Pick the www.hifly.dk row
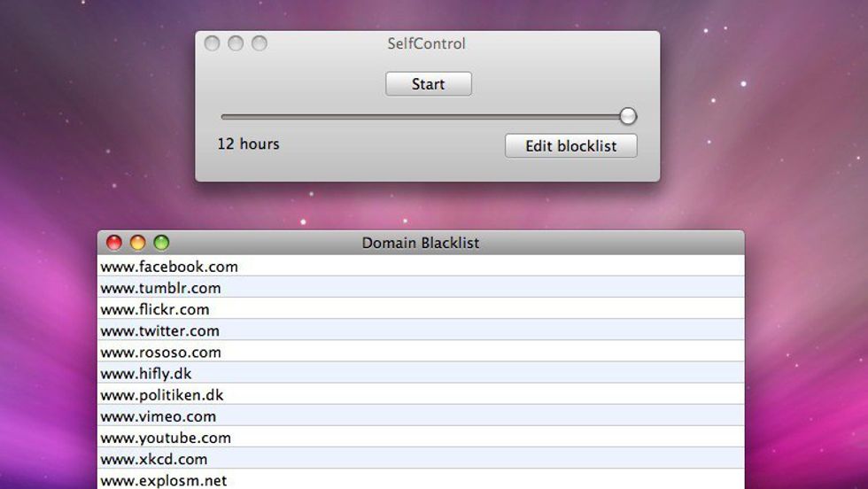Image resolution: width=868 pixels, height=489 pixels. tap(146, 373)
